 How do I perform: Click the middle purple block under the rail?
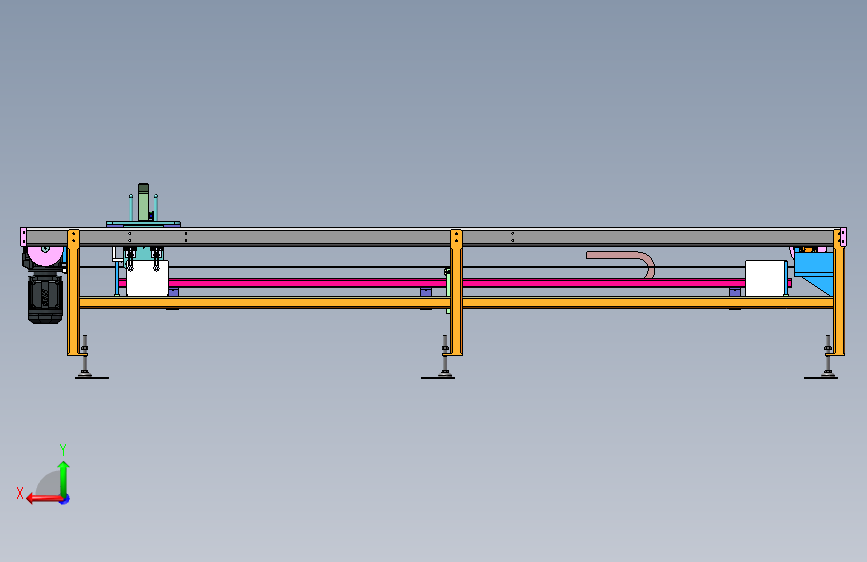pyautogui.click(x=426, y=292)
